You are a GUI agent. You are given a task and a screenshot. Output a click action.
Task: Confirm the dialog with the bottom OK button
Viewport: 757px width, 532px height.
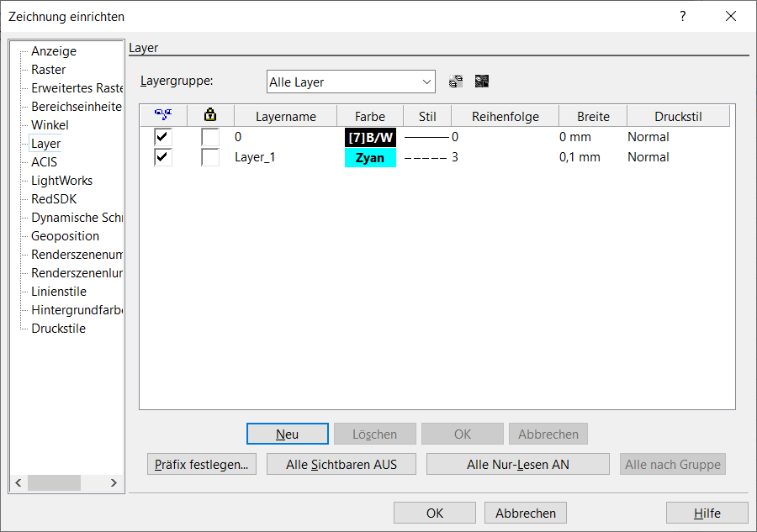pyautogui.click(x=435, y=514)
